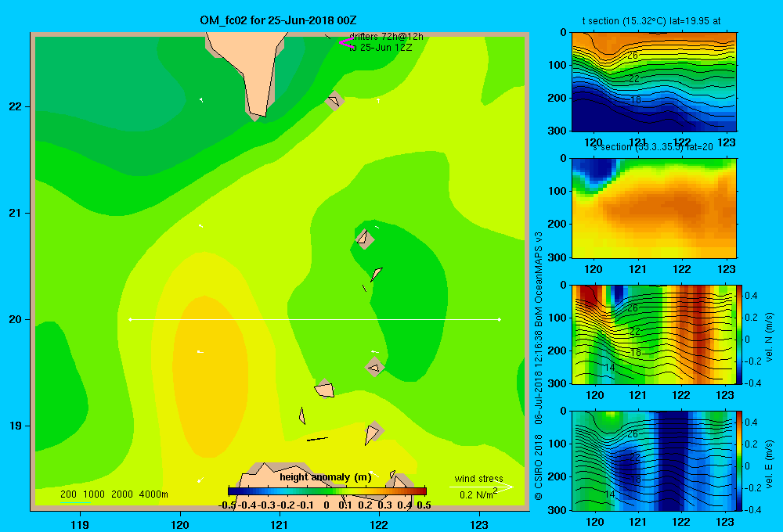Viewport: 783px width, 532px height.
Task: Click the '0.2 N/m²' wind scale value
Action: point(478,494)
